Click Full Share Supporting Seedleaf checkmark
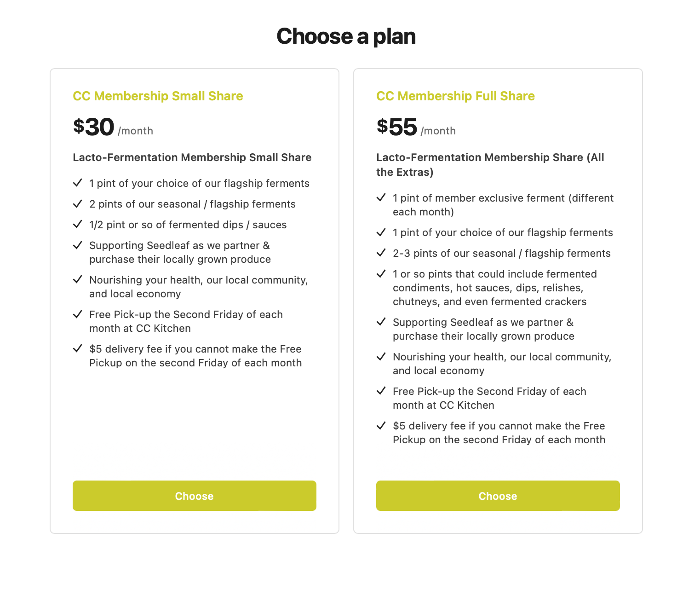Screen dimensions: 700x591 pos(381,322)
